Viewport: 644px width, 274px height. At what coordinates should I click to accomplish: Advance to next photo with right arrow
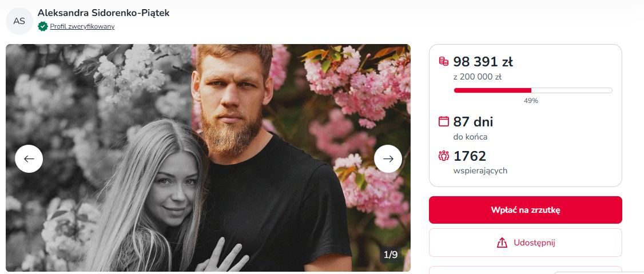(388, 158)
